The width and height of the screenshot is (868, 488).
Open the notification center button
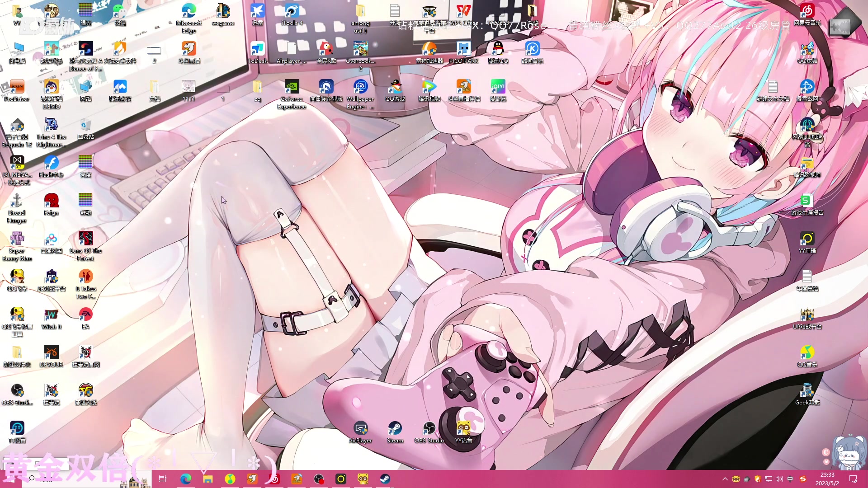tap(853, 479)
